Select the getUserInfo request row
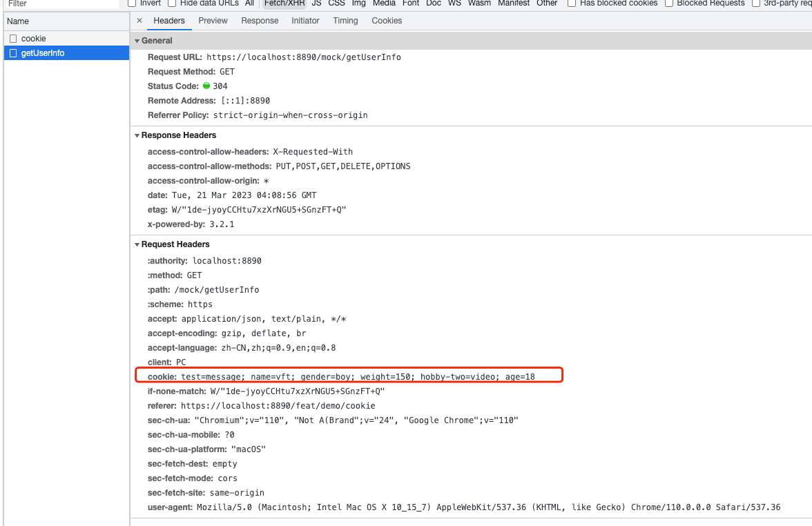 (66, 52)
